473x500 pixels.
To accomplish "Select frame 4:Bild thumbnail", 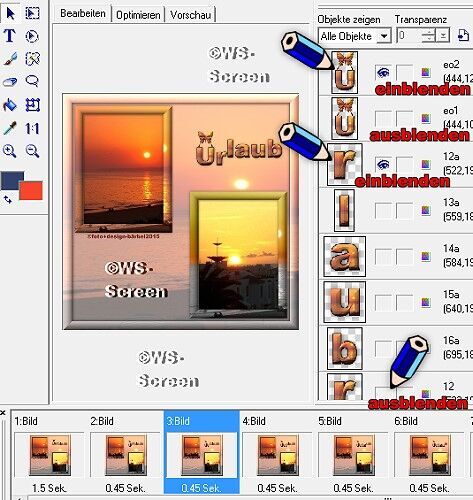I will pyautogui.click(x=277, y=455).
